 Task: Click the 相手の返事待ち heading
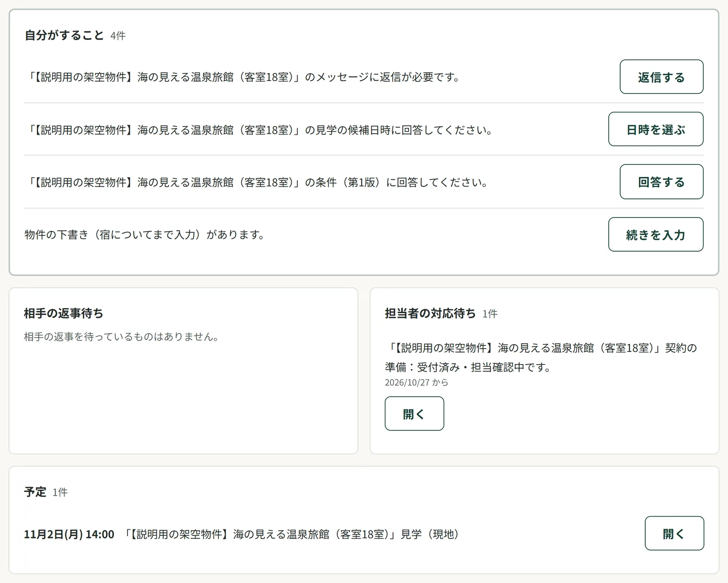(64, 313)
